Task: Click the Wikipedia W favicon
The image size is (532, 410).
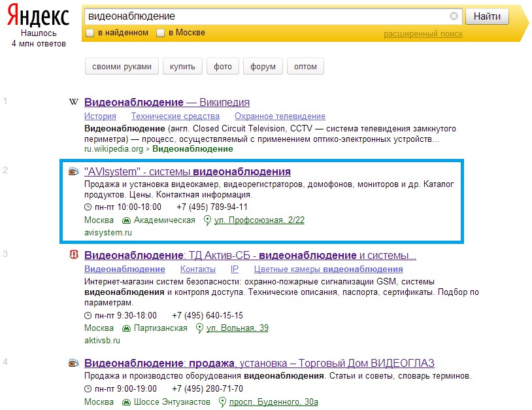Action: (74, 101)
